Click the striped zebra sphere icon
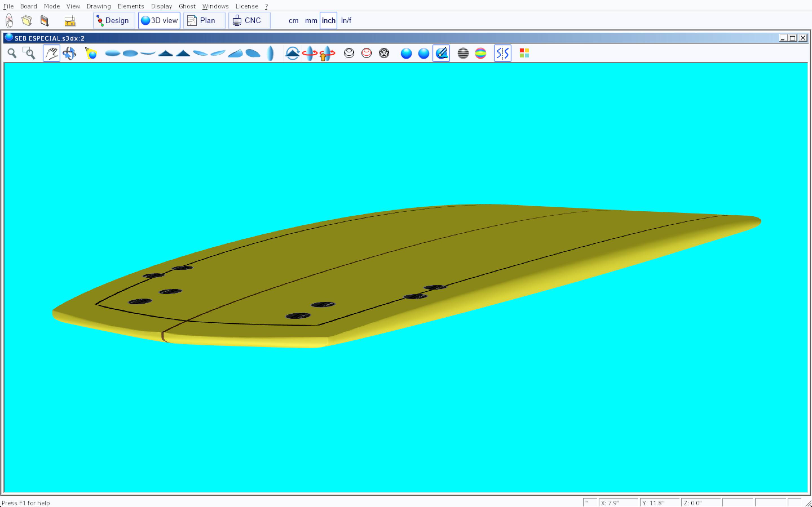812x507 pixels. 463,53
